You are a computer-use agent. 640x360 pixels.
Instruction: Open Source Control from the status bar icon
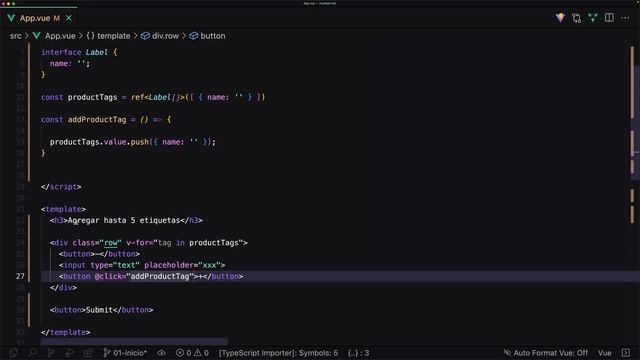[x=51, y=353]
